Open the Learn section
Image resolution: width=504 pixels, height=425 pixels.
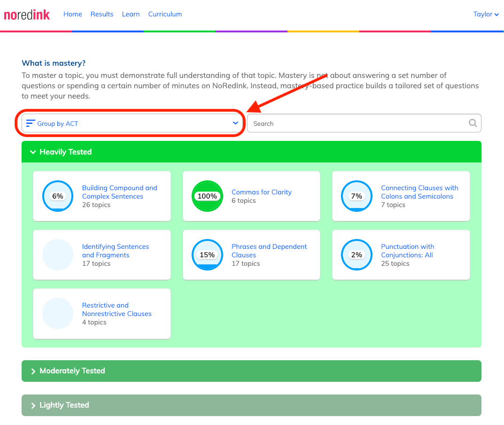click(x=131, y=14)
